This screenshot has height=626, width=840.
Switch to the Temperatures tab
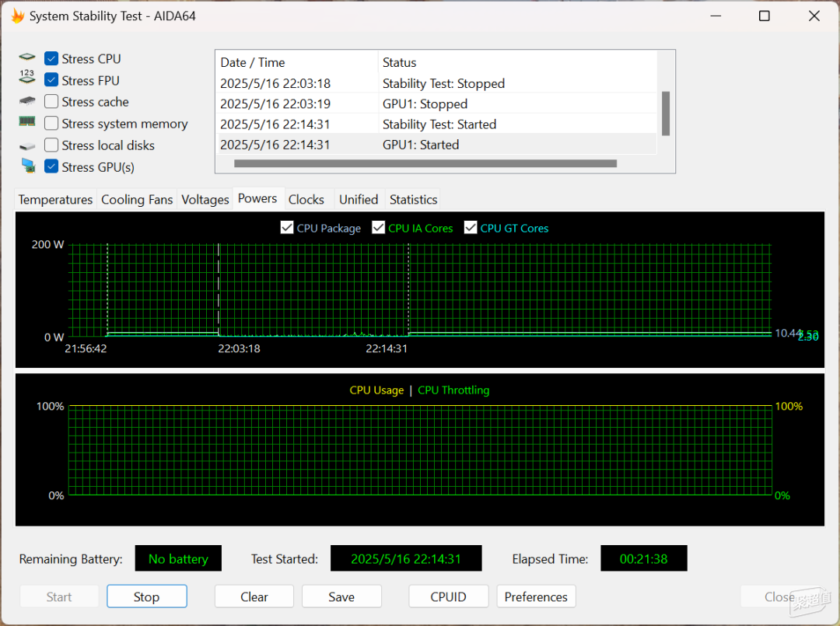click(x=56, y=200)
